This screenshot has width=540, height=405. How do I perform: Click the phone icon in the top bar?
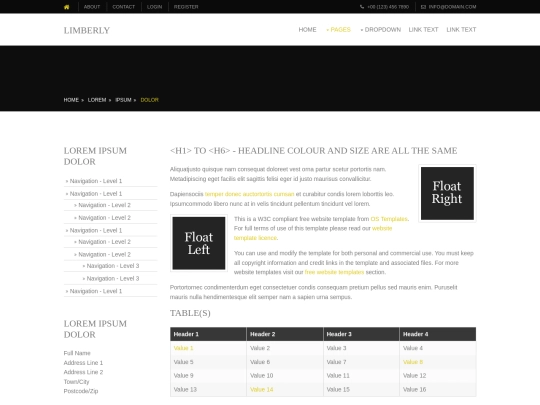(x=362, y=7)
